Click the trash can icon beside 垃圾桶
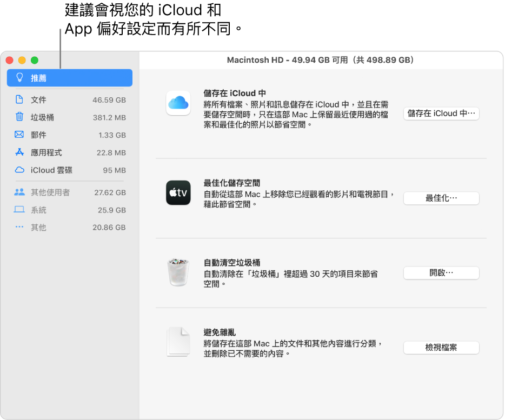 click(x=19, y=117)
